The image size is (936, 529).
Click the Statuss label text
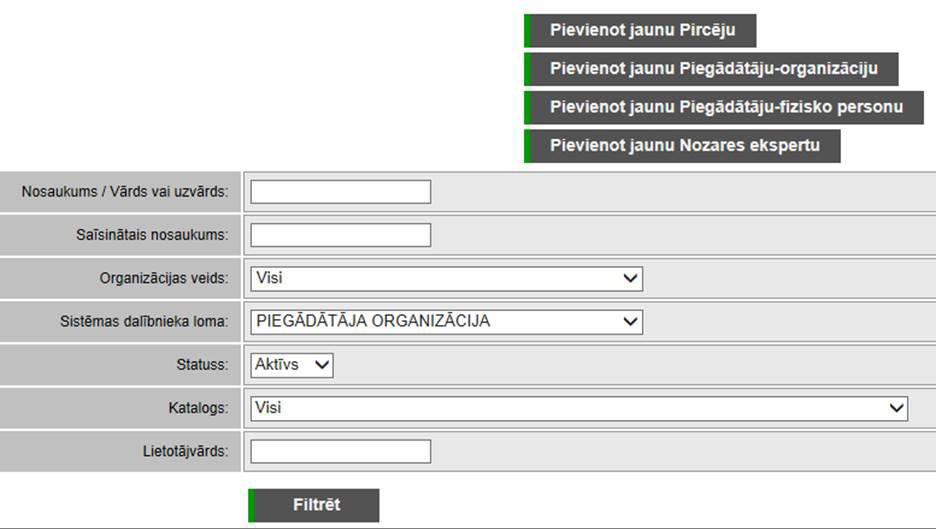tap(202, 365)
